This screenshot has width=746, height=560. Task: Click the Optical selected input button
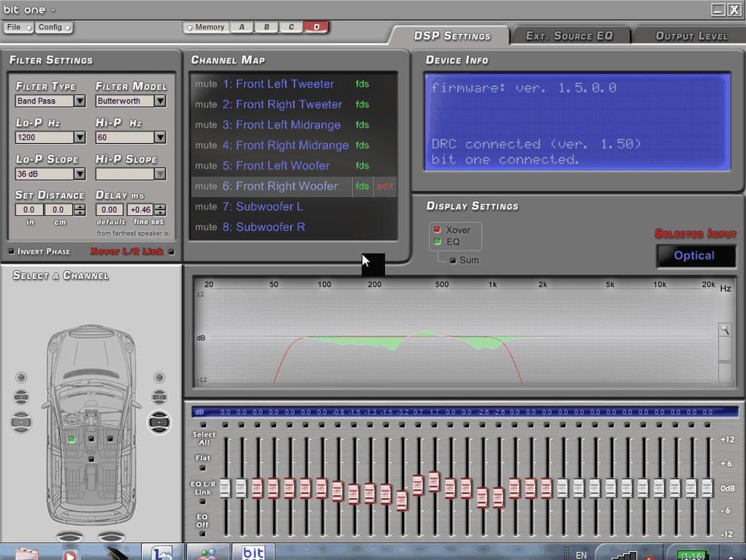[695, 256]
